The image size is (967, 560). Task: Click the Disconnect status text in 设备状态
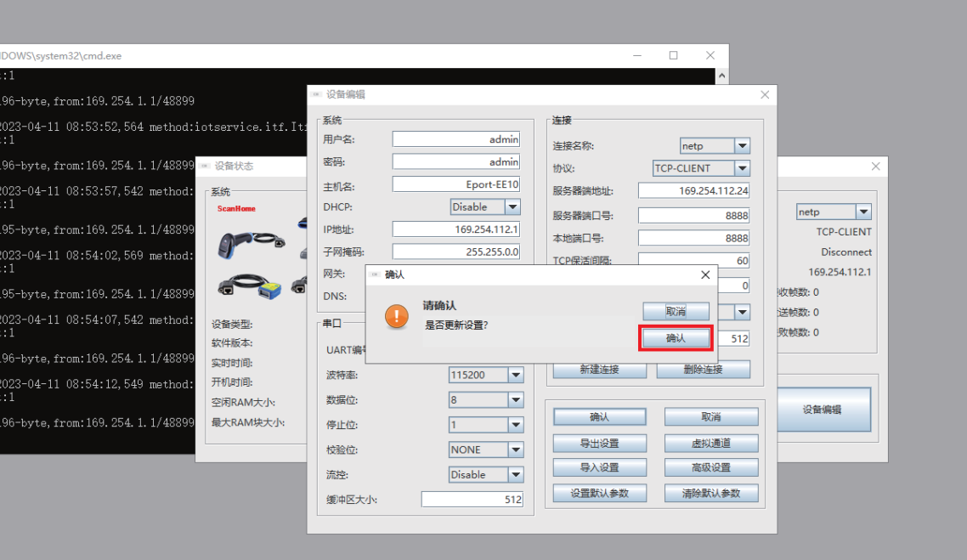[x=846, y=252]
